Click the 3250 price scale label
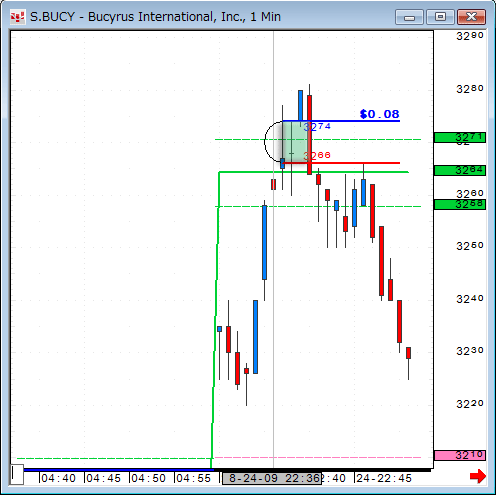This screenshot has height=495, width=496. [470, 246]
